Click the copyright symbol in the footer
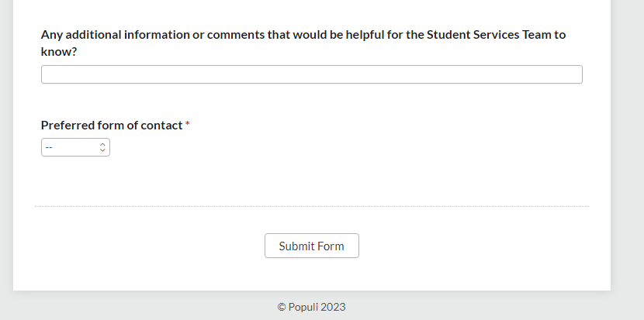644x320 pixels. point(282,307)
